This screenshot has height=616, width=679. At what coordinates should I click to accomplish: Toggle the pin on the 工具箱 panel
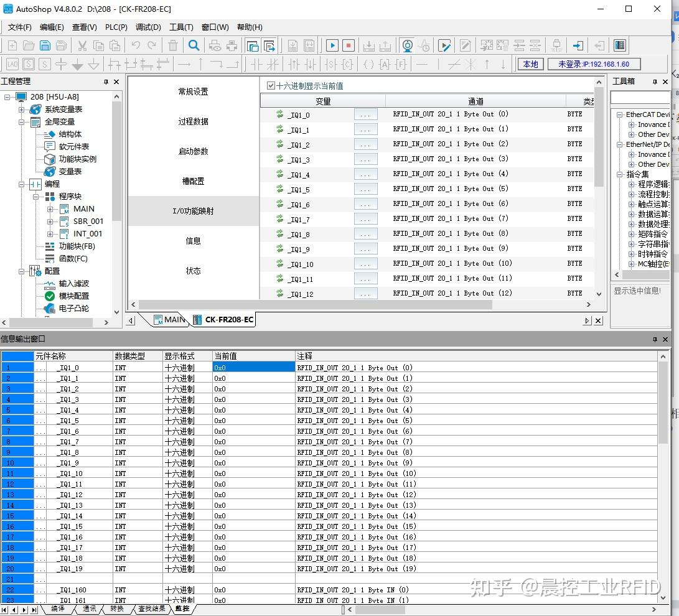(655, 81)
